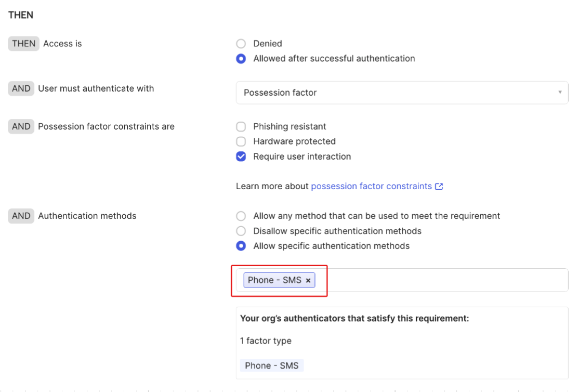
Task: Select the Phone - SMS tag under satisfied authenticators
Action: click(x=272, y=365)
